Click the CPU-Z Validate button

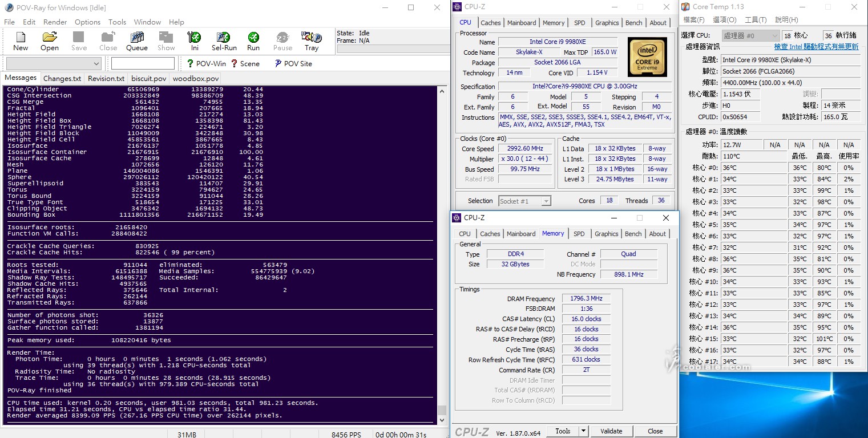pyautogui.click(x=611, y=431)
